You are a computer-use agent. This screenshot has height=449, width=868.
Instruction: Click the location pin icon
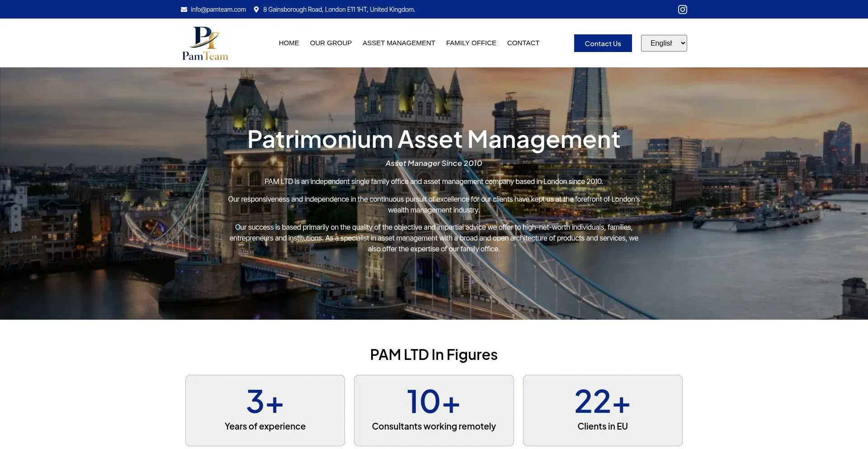tap(256, 9)
